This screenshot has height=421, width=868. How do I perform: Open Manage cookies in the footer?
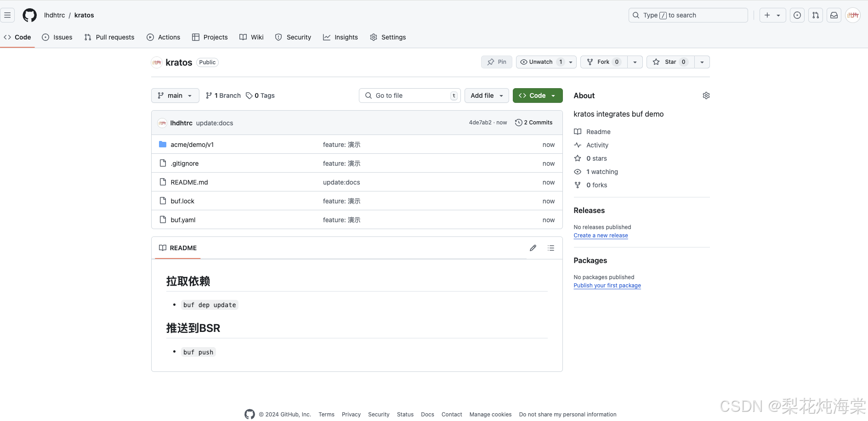[490, 415]
